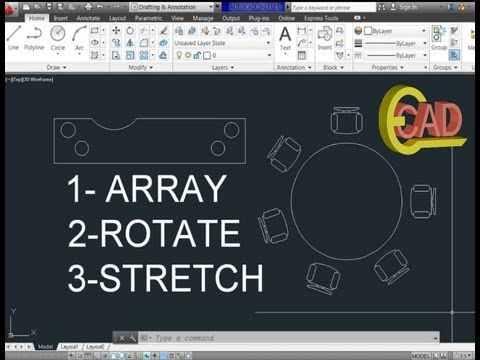Click the viewport controls label at top-left
The image size is (480, 360).
click(29, 79)
